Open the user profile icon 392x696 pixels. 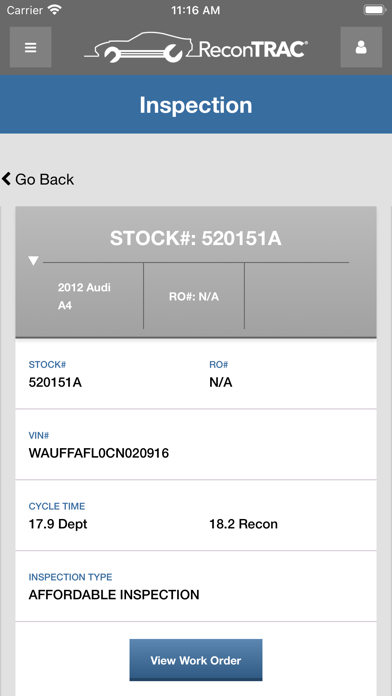[x=361, y=47]
